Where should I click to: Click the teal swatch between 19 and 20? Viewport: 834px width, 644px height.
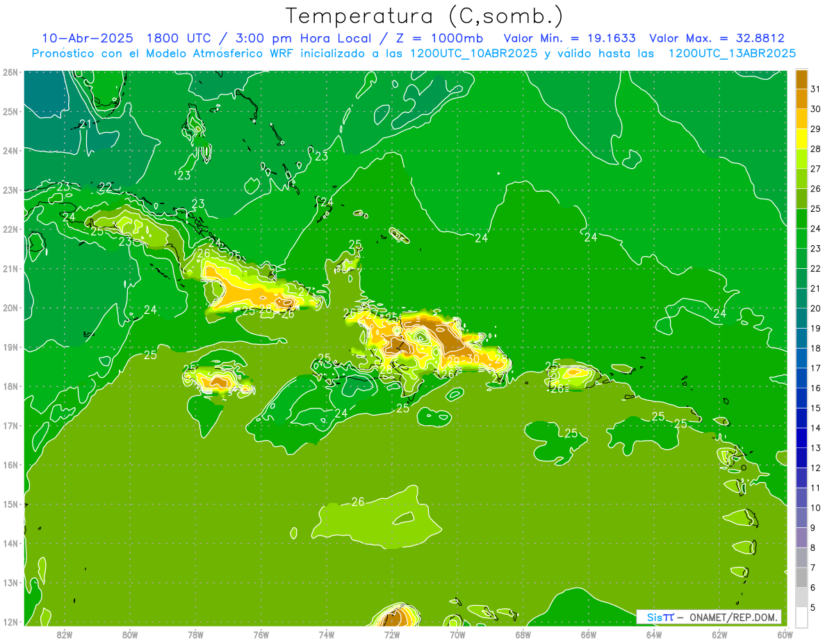(801, 318)
